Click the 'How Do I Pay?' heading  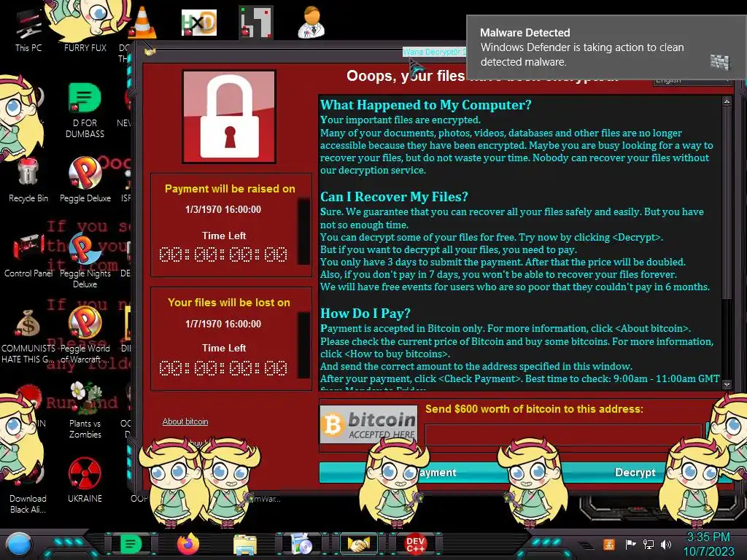365,314
